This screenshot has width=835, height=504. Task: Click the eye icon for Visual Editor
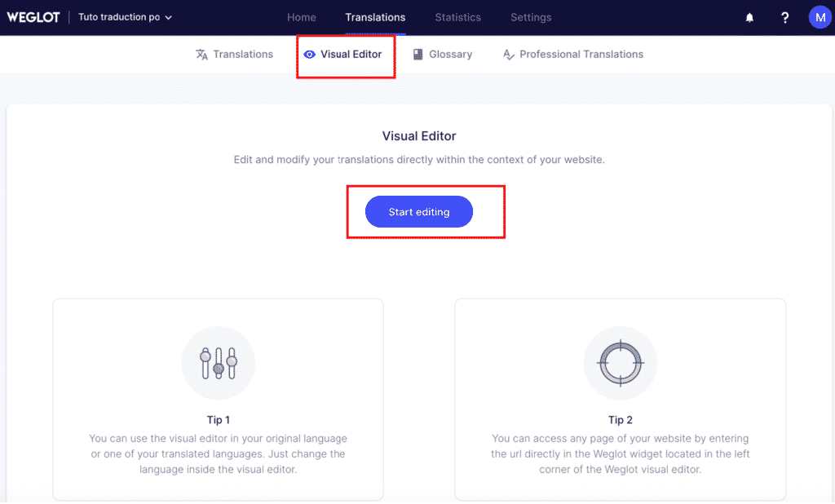(309, 55)
